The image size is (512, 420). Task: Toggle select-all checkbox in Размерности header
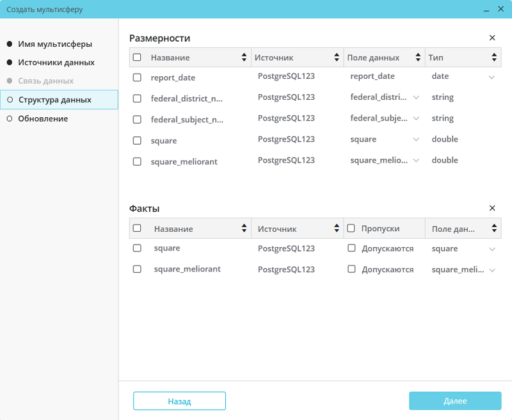pos(137,58)
